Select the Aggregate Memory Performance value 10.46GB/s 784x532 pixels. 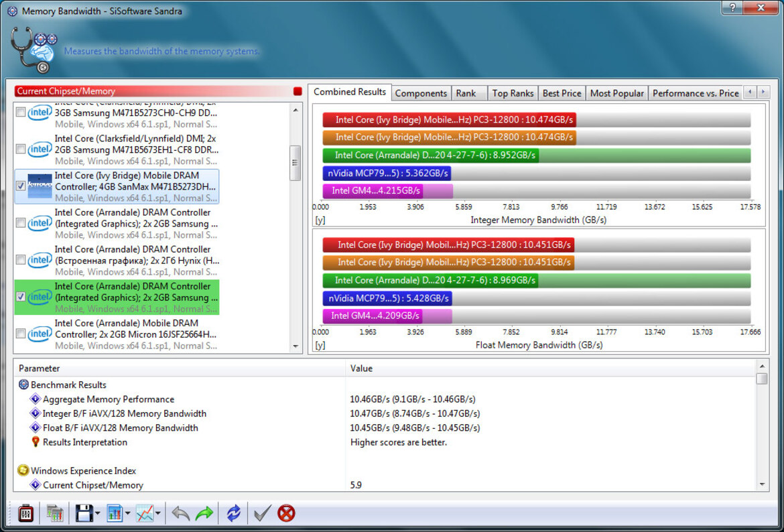pos(413,399)
